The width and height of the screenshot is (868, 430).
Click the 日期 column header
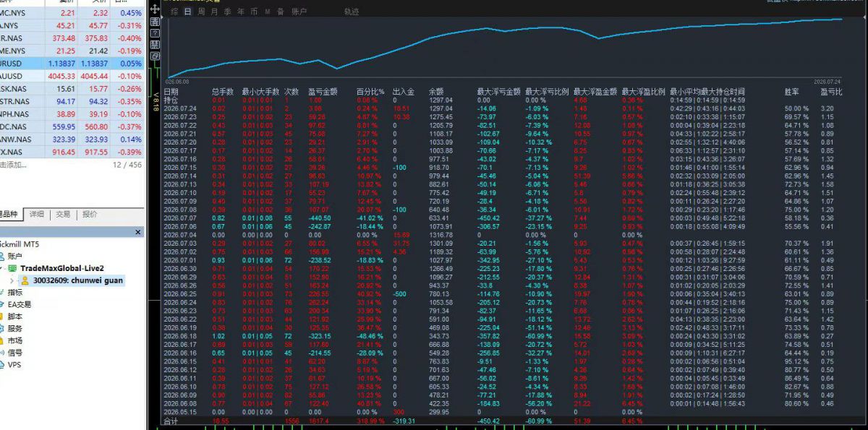(x=171, y=93)
